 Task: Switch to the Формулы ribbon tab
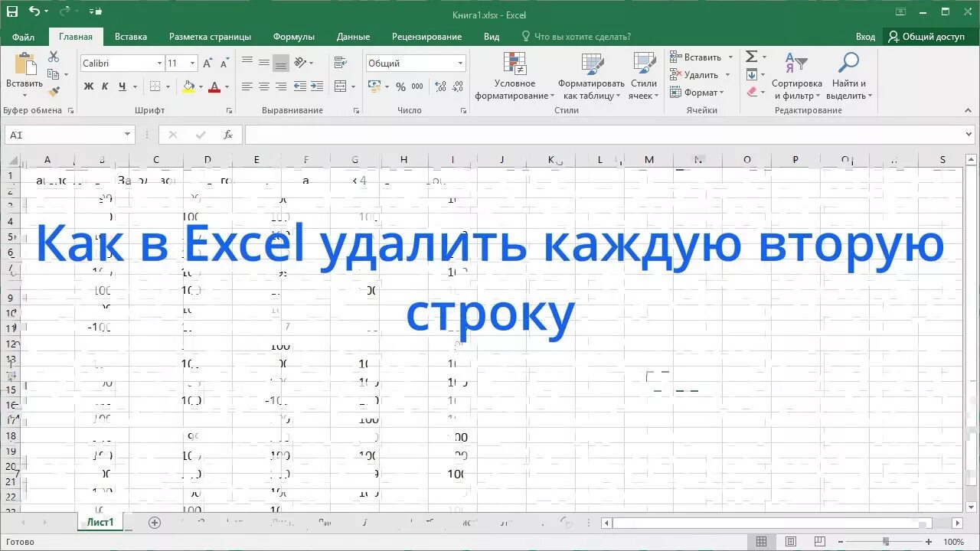pos(294,37)
